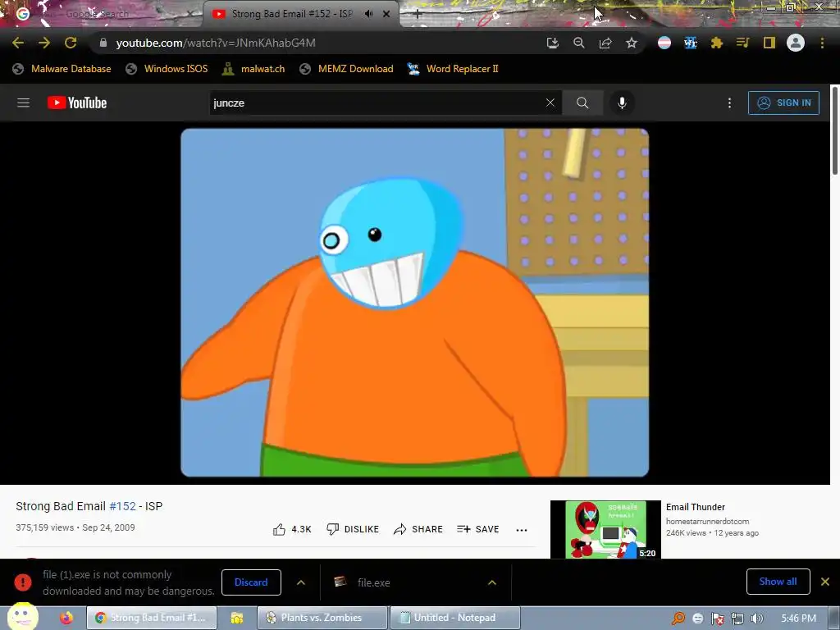Image resolution: width=840 pixels, height=630 pixels.
Task: Open the zoom magnifier in address bar
Action: coord(578,43)
